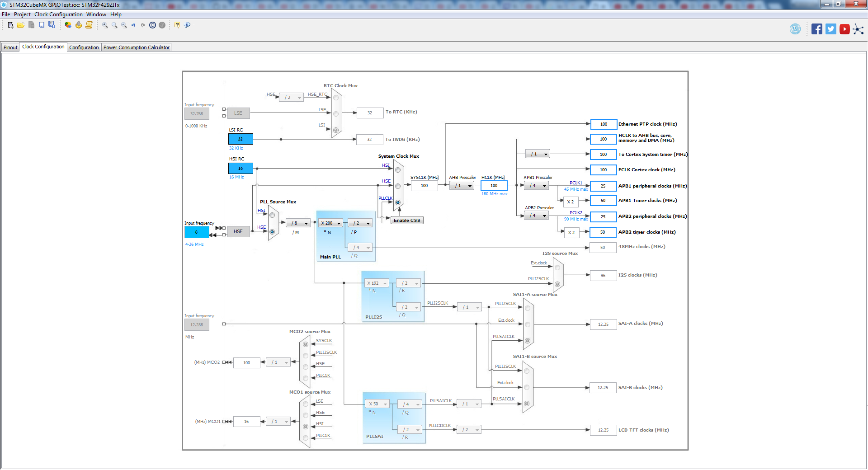Open the PLL /M divider dropdown

pos(298,223)
